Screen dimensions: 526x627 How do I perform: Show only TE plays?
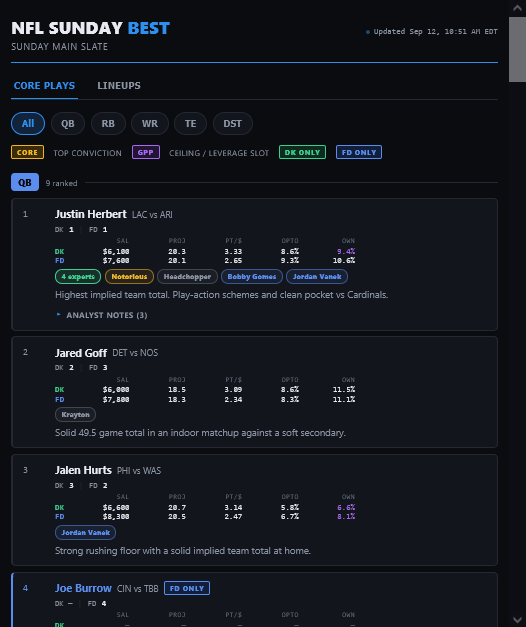pos(190,124)
